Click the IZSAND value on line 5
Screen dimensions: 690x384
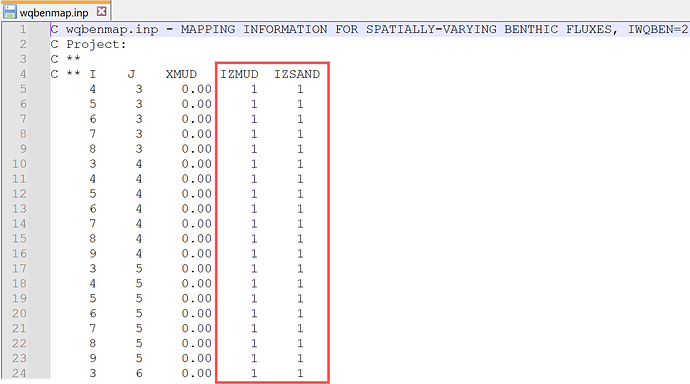[300, 89]
